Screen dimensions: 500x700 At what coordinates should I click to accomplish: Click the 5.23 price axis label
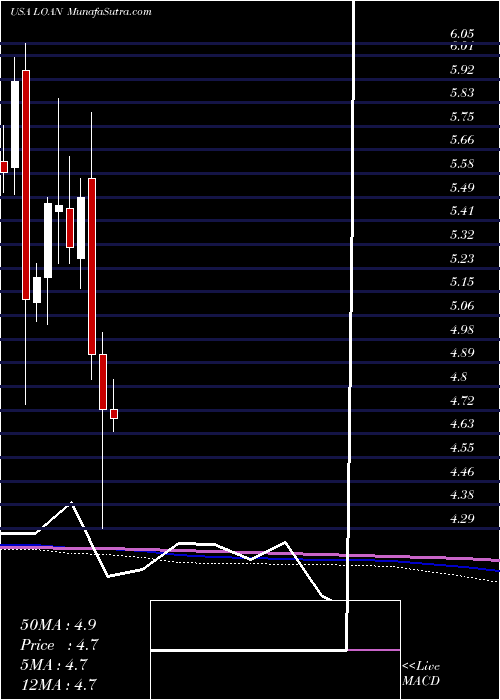coord(462,258)
